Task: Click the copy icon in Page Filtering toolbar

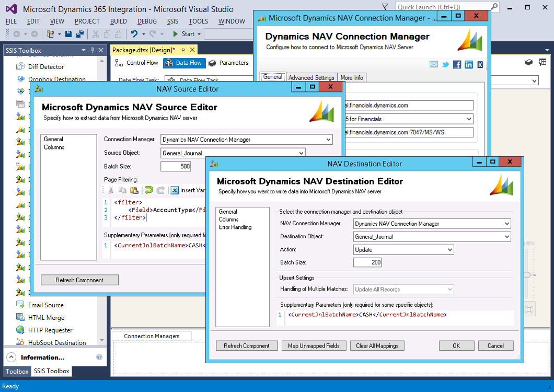Action: [x=122, y=190]
